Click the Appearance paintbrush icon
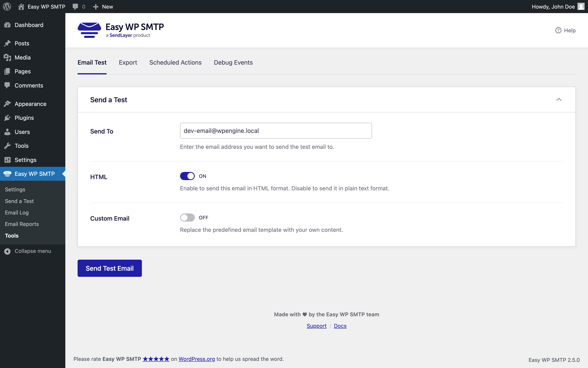 pos(8,104)
